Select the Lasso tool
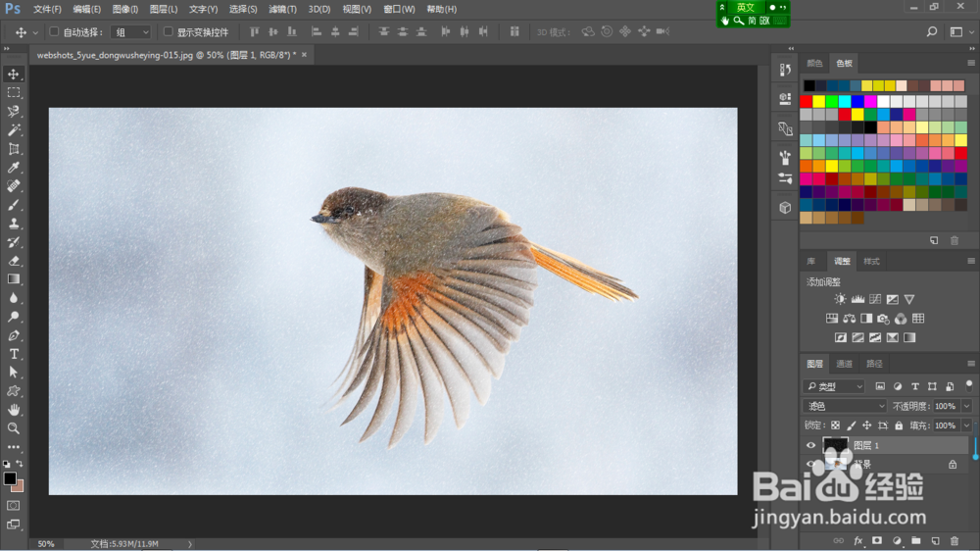Viewport: 980px width, 551px height. tap(13, 112)
